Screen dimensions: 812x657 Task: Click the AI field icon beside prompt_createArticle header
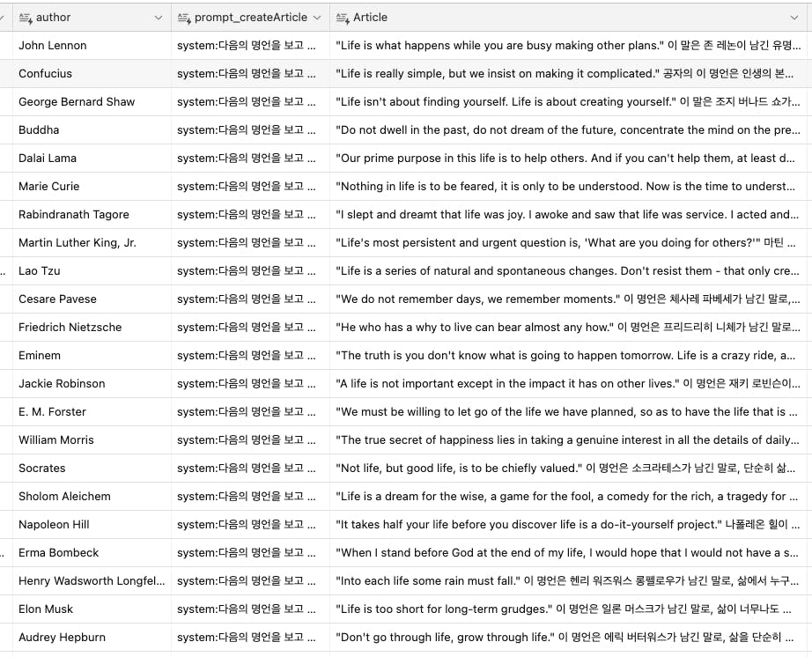tap(184, 18)
